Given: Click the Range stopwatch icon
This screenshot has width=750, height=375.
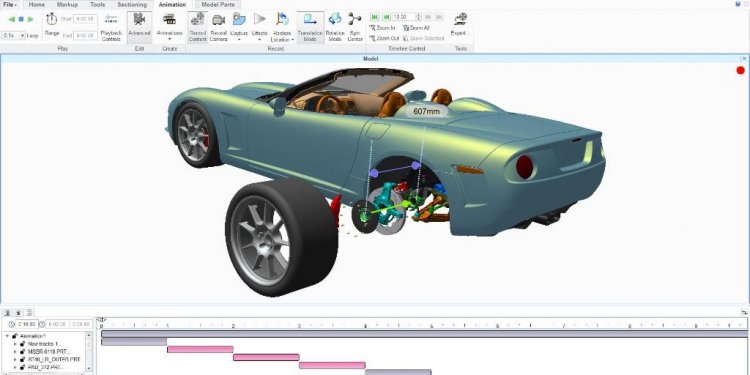Looking at the screenshot, I should [x=52, y=19].
